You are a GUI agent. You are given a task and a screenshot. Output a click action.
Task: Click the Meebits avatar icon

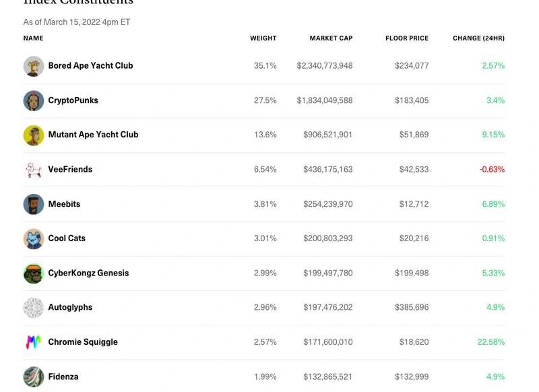pos(34,204)
